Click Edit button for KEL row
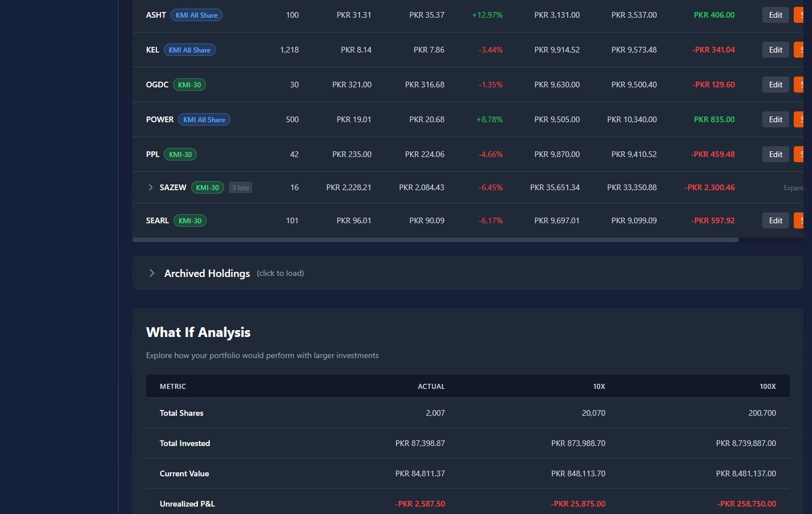The width and height of the screenshot is (812, 514). (x=775, y=50)
